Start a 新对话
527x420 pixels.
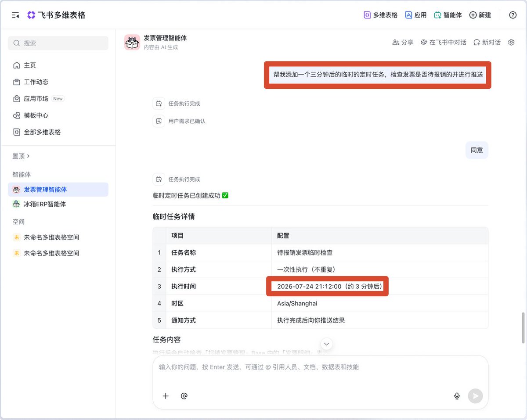tap(487, 43)
